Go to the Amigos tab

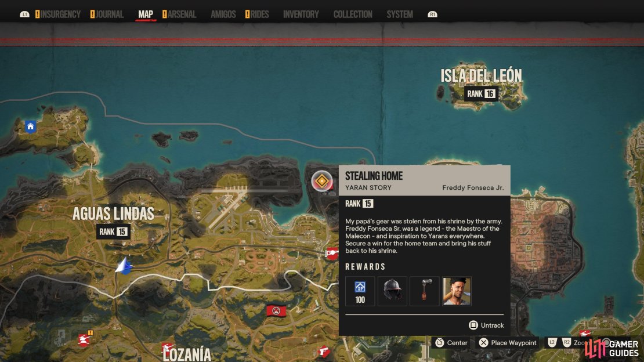click(223, 15)
